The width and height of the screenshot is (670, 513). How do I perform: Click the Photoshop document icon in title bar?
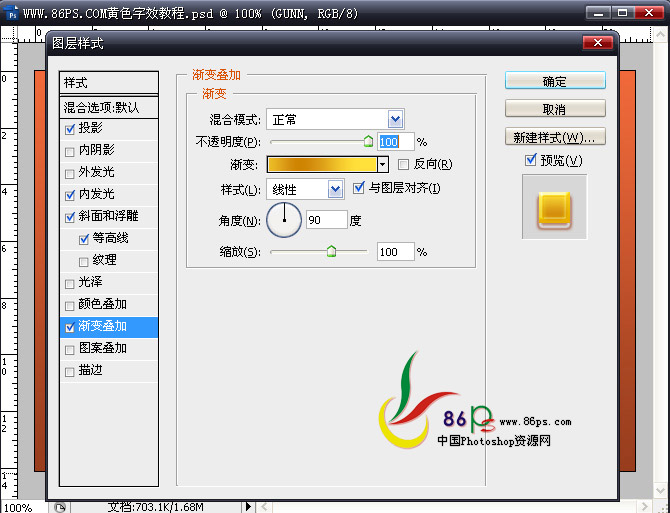click(12, 13)
